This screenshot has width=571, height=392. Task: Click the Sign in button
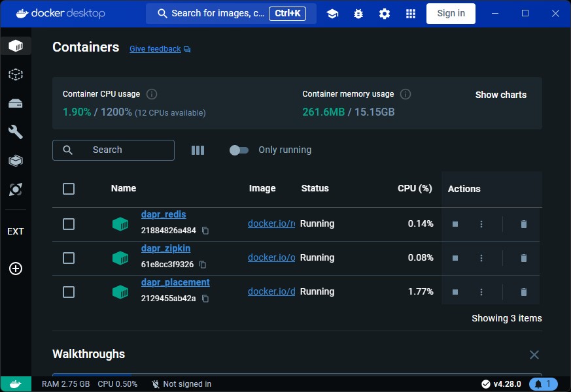[451, 14]
